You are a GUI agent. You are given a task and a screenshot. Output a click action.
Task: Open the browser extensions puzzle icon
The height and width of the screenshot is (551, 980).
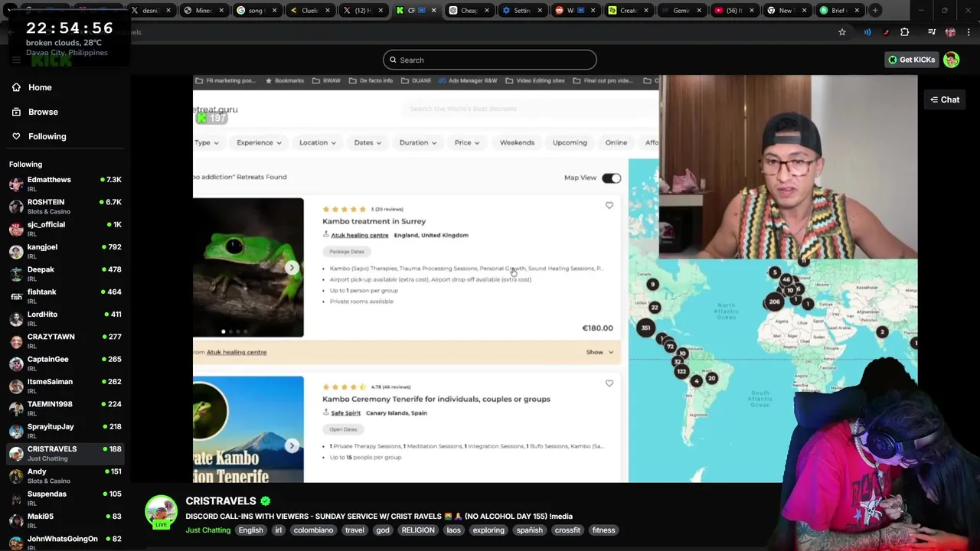click(905, 32)
